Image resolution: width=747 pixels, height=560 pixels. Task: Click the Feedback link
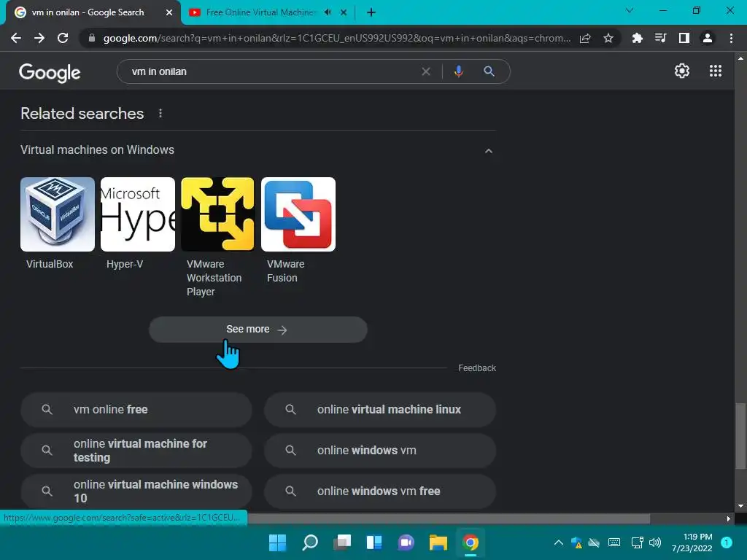click(477, 368)
